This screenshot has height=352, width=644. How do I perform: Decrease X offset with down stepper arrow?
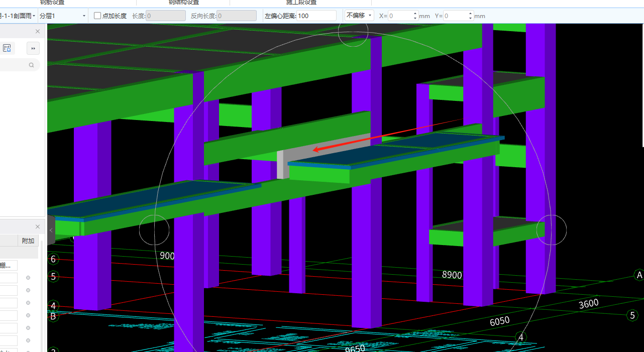tap(415, 19)
